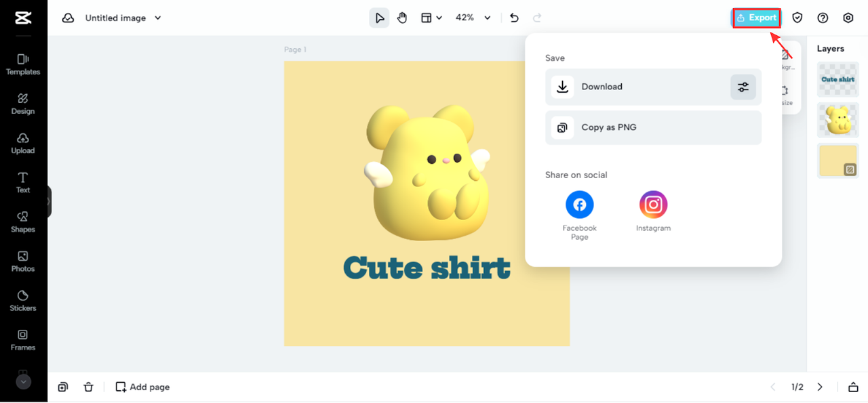Click the CapCut logo icon
Image resolution: width=868 pixels, height=403 pixels.
[23, 18]
